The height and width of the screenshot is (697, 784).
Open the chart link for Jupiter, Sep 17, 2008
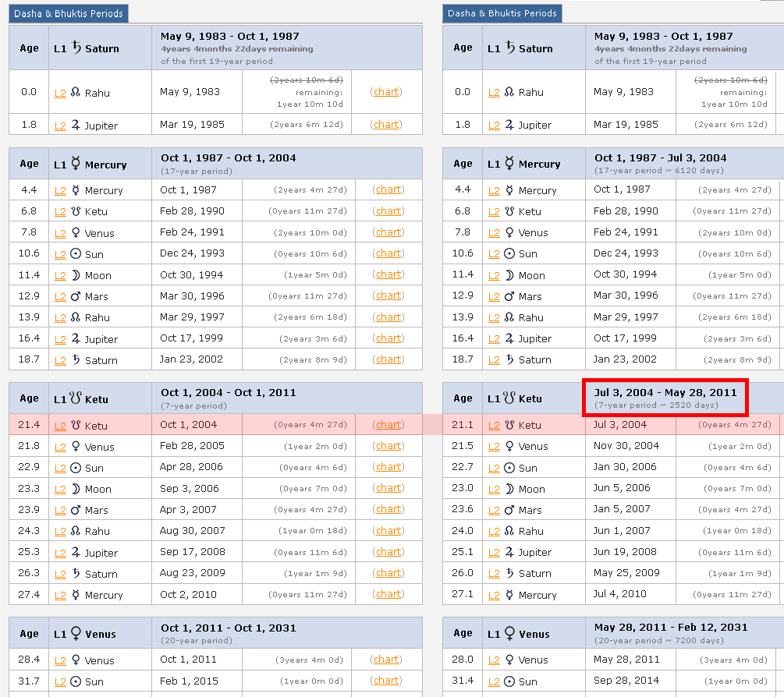pyautogui.click(x=388, y=551)
